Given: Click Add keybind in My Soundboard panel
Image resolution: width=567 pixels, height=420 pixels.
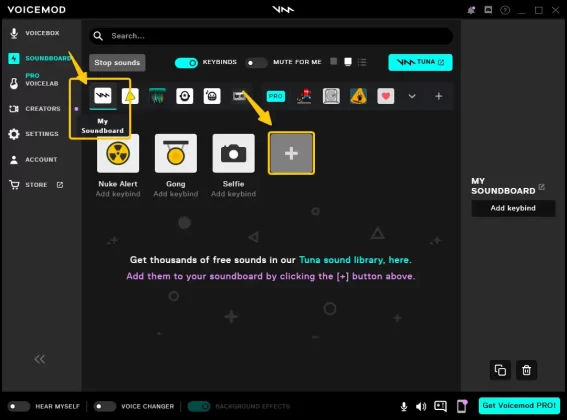Looking at the screenshot, I should point(513,208).
